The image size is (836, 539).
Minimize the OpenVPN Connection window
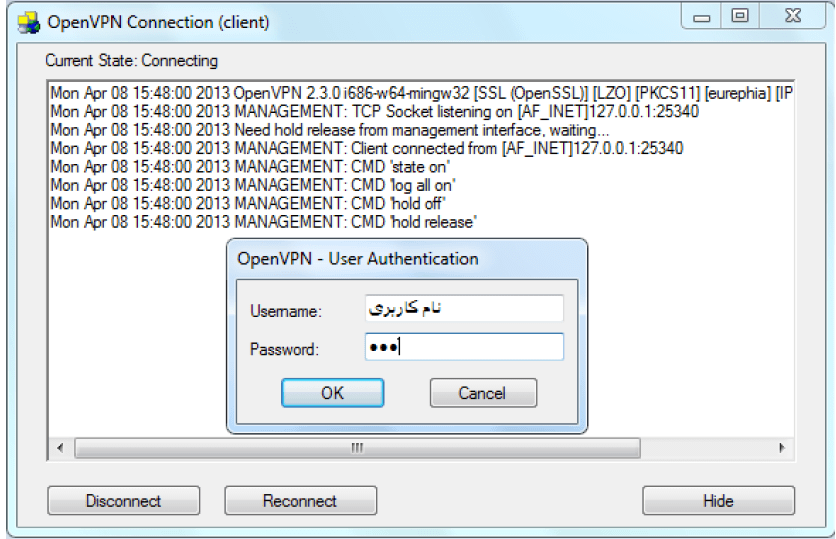click(x=702, y=17)
